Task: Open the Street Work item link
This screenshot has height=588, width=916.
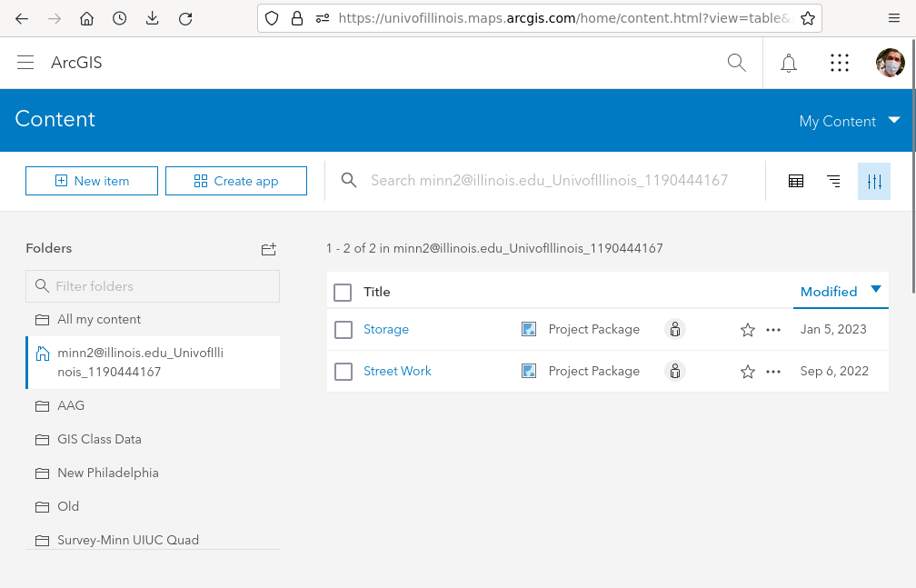Action: (x=397, y=371)
